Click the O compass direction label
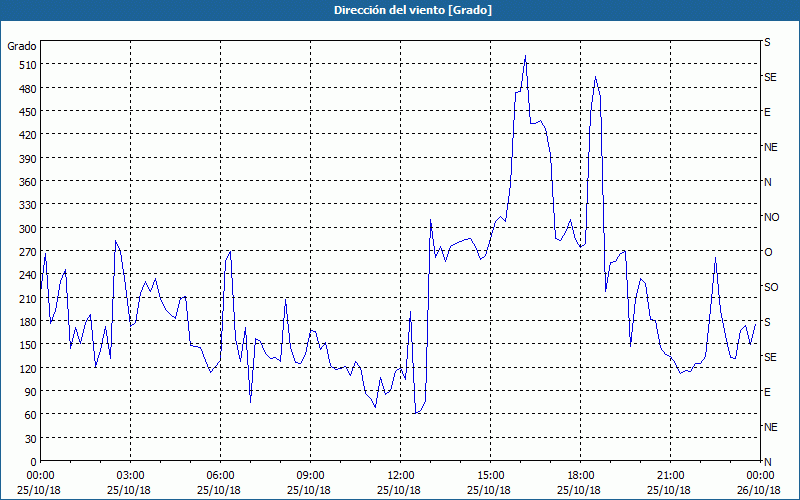 [x=768, y=252]
